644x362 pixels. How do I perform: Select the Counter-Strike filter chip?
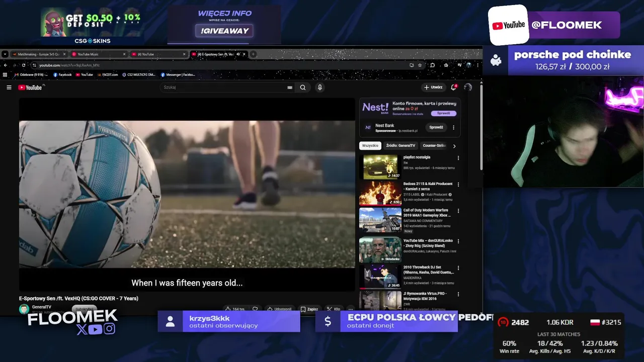click(x=434, y=146)
